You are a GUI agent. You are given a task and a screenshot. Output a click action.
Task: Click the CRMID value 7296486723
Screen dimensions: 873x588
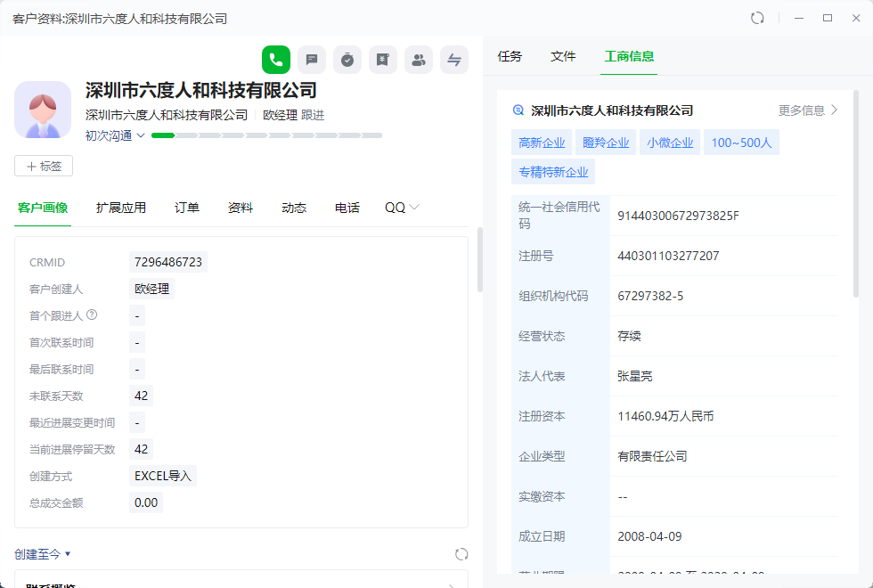pyautogui.click(x=168, y=262)
